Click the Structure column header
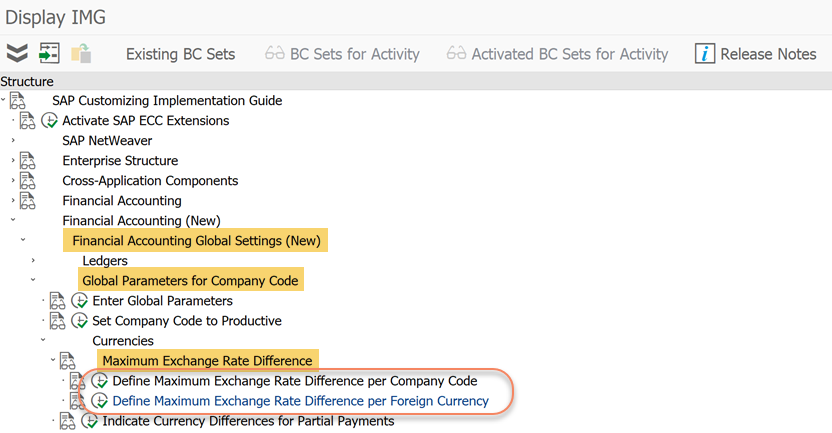The image size is (832, 433). click(28, 81)
